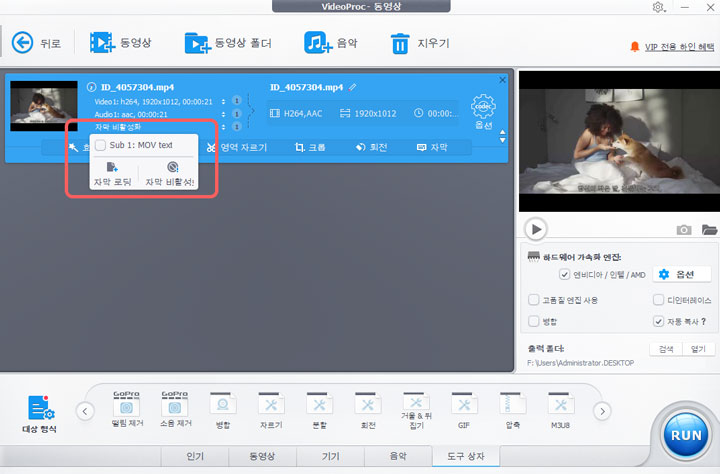View Audio1 stream info icon
Image resolution: width=720 pixels, height=474 pixels.
click(236, 113)
